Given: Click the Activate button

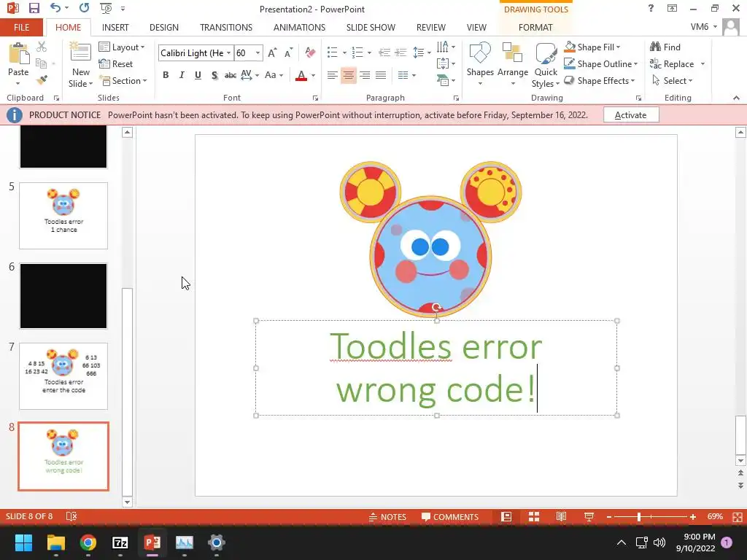Looking at the screenshot, I should 631,114.
